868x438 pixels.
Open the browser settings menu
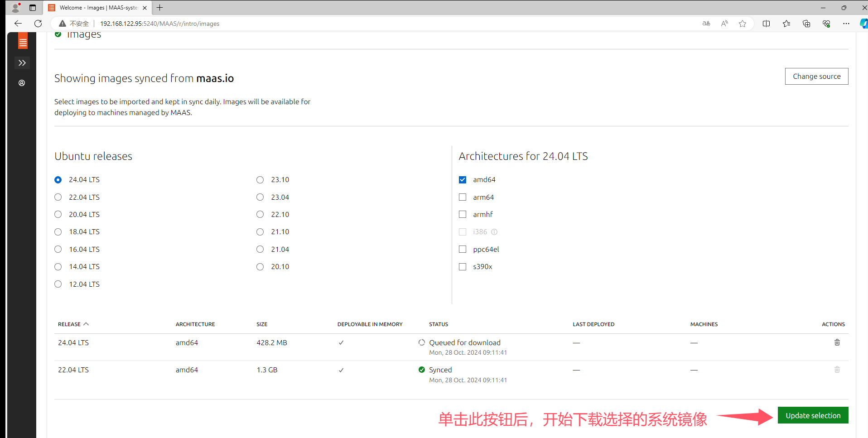(846, 23)
